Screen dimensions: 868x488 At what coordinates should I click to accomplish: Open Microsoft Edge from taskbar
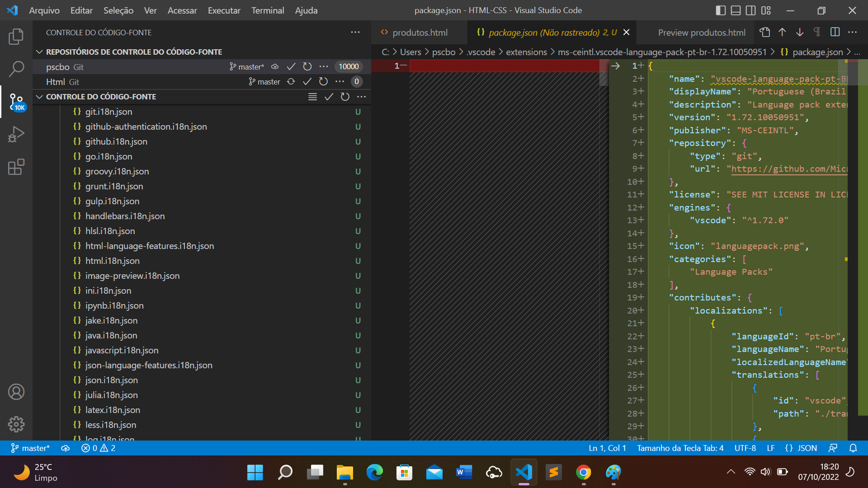(374, 472)
